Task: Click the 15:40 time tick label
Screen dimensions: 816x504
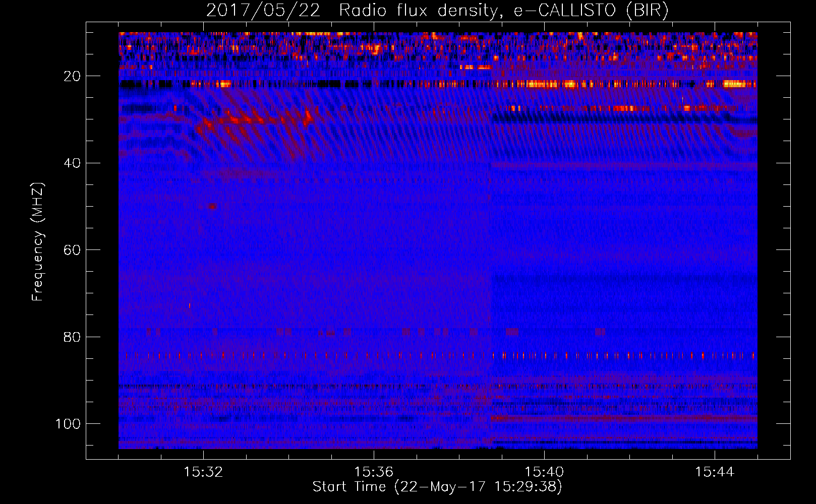Action: pyautogui.click(x=544, y=472)
